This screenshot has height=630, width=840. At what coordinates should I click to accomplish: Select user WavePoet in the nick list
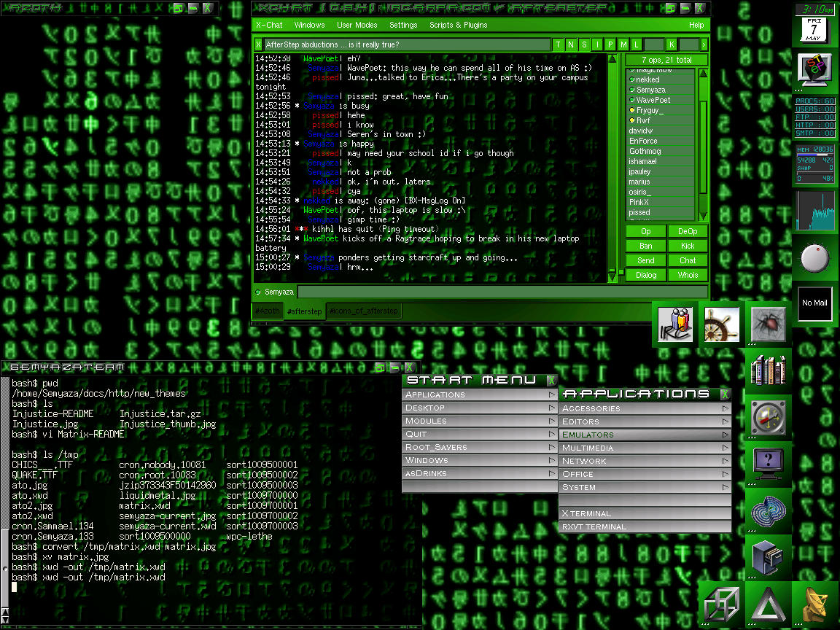[653, 100]
